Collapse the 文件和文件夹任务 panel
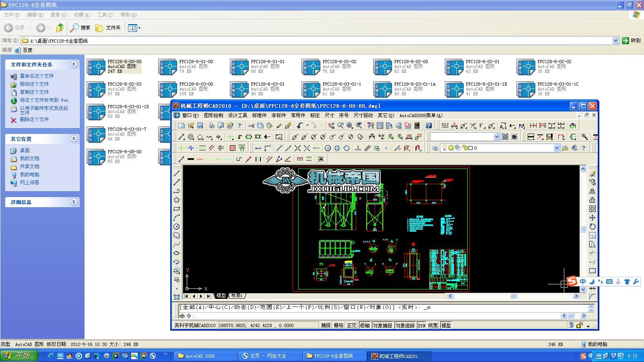Viewport: 644px width, 362px height. tap(74, 64)
